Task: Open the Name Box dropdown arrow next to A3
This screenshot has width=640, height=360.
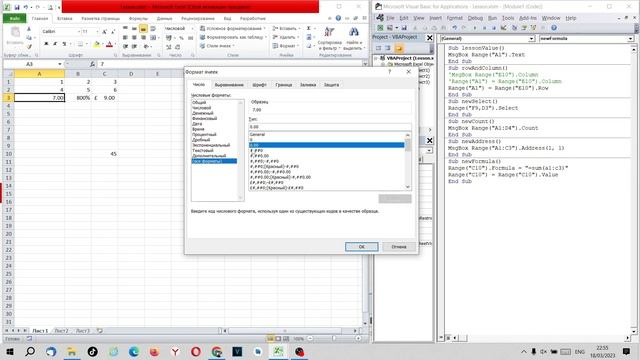Action: [x=60, y=64]
